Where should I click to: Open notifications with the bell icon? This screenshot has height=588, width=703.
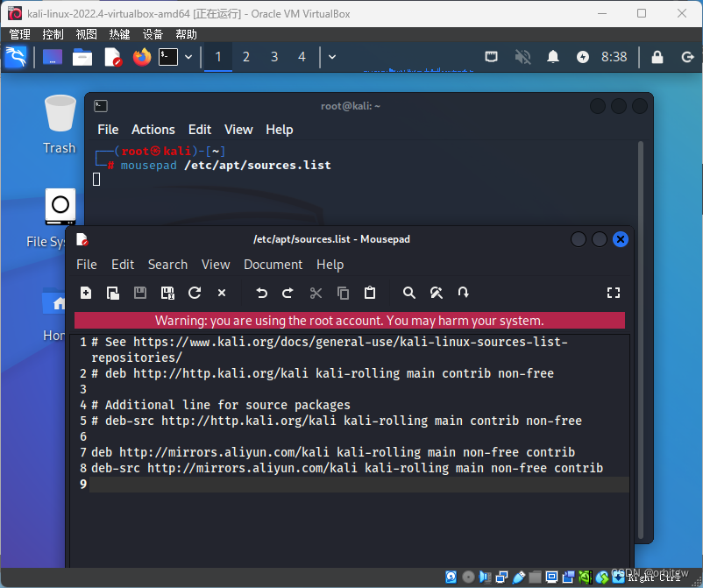tap(553, 57)
